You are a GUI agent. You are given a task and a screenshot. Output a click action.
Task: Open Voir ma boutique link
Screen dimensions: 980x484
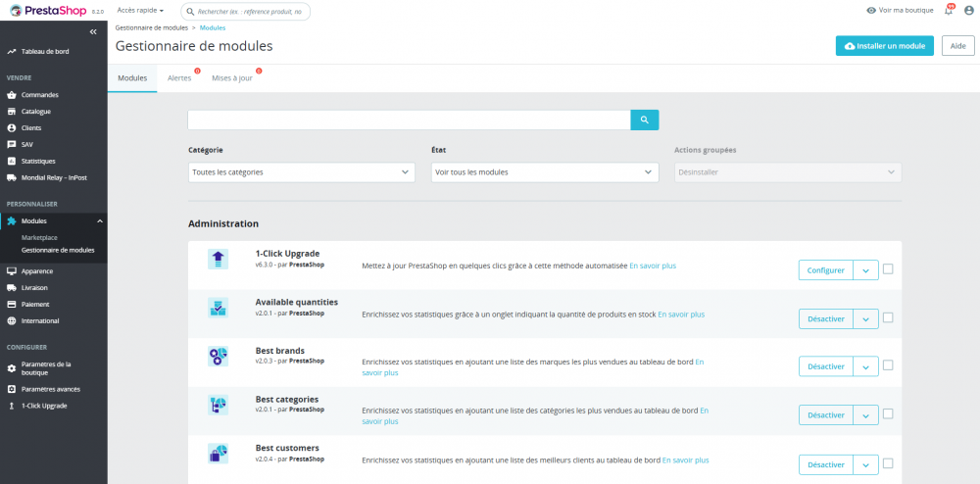pyautogui.click(x=900, y=11)
